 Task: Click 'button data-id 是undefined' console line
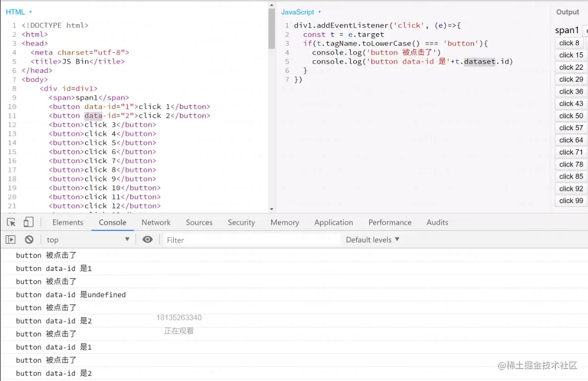71,294
